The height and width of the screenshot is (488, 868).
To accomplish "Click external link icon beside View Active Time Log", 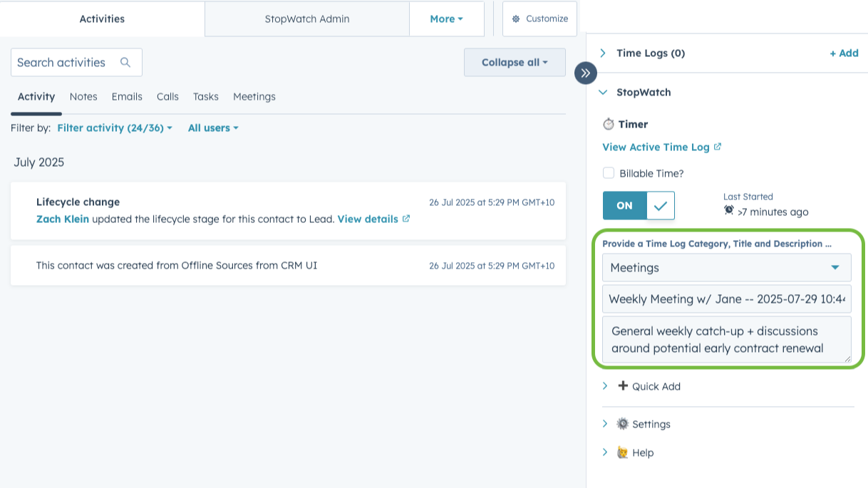I will point(718,147).
